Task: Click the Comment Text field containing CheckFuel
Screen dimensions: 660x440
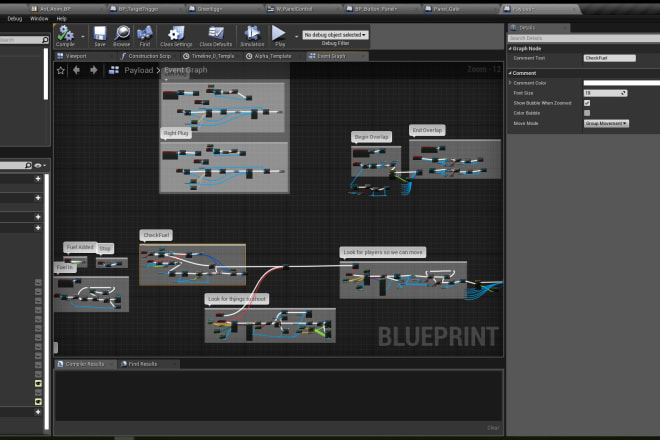Action: pyautogui.click(x=609, y=58)
